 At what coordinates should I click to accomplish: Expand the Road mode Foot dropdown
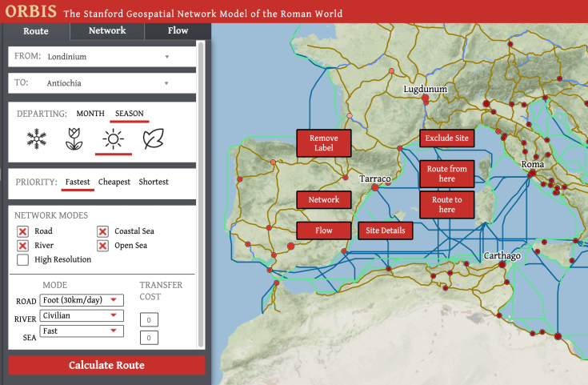(x=82, y=300)
